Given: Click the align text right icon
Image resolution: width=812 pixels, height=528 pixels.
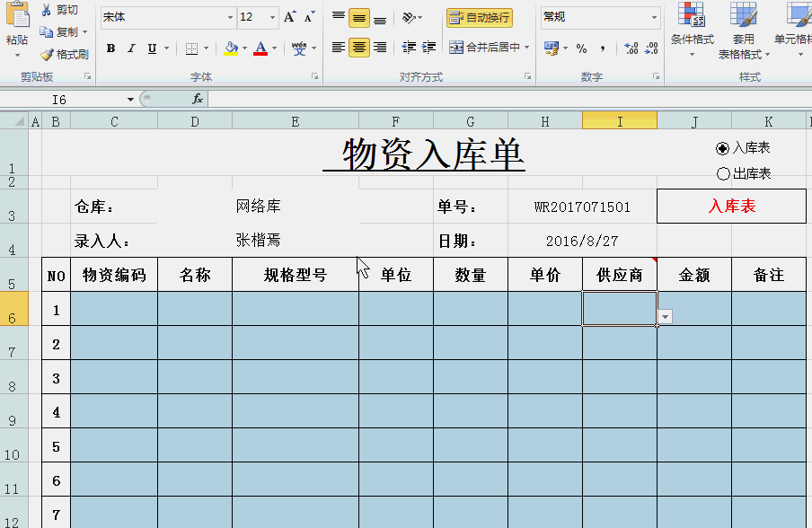Looking at the screenshot, I should (x=380, y=48).
